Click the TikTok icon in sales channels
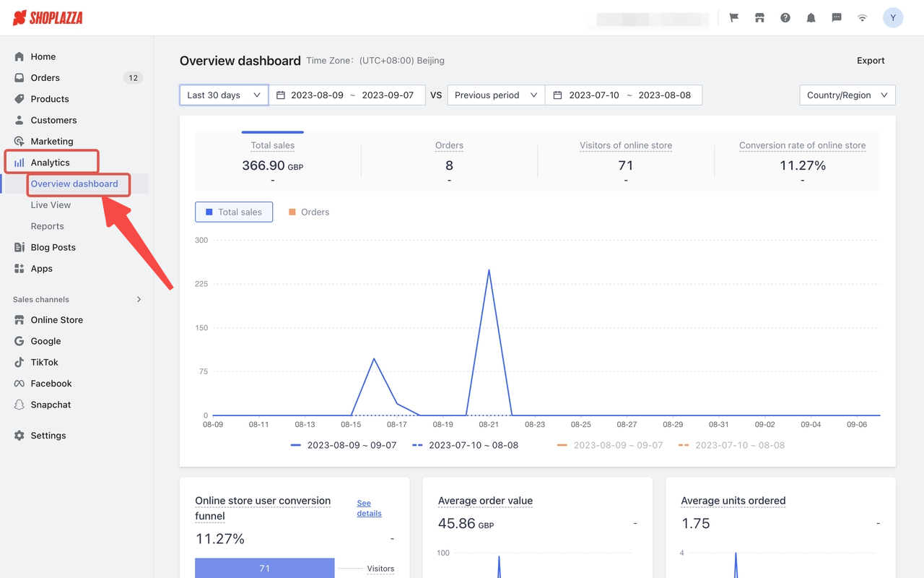The width and height of the screenshot is (924, 578). (x=19, y=362)
